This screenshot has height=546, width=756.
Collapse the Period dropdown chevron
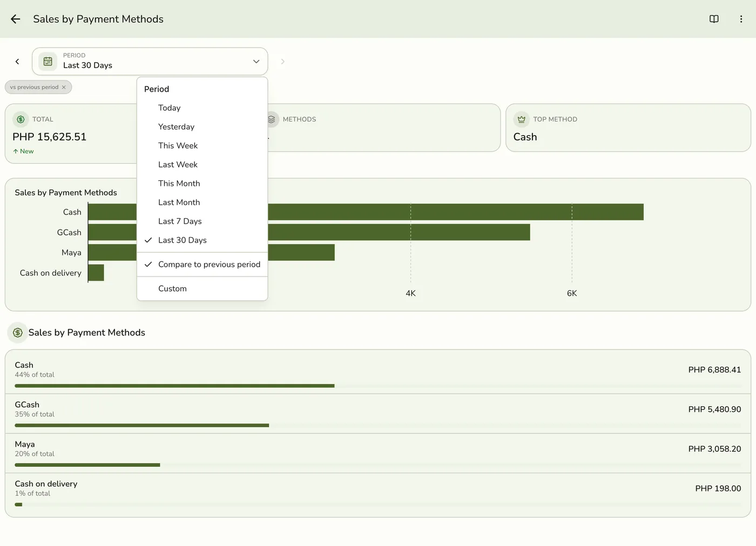click(x=256, y=62)
